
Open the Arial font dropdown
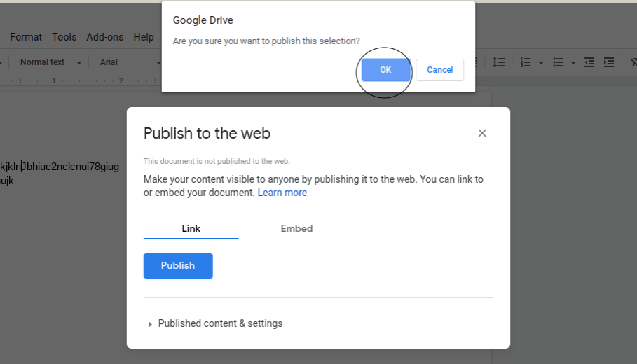(130, 62)
